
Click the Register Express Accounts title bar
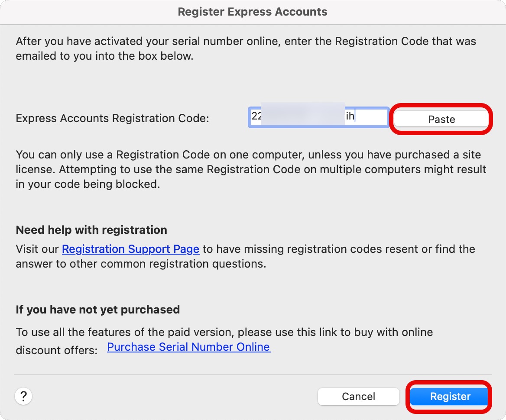(x=253, y=12)
